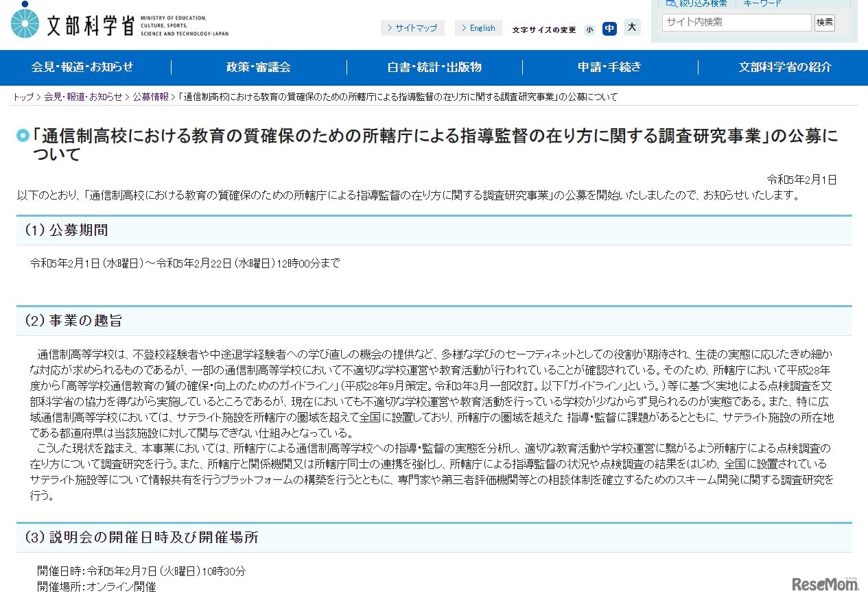Click the blue bullet icon beside the headline

(22, 135)
